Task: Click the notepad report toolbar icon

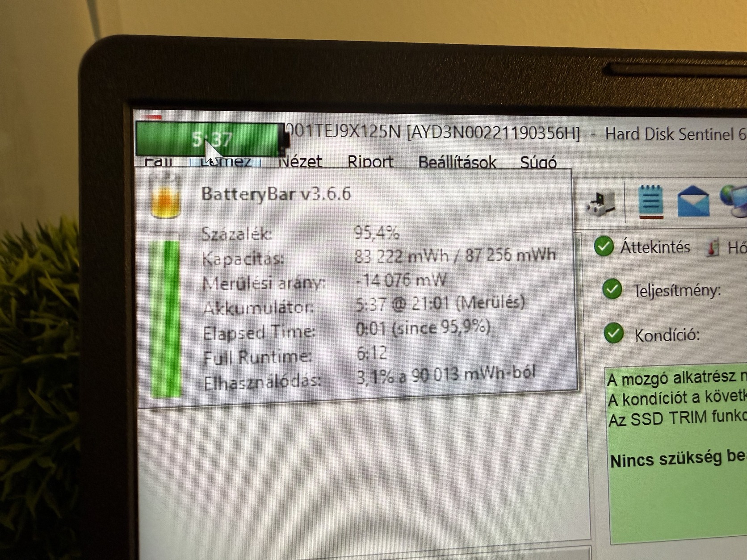Action: pos(650,201)
